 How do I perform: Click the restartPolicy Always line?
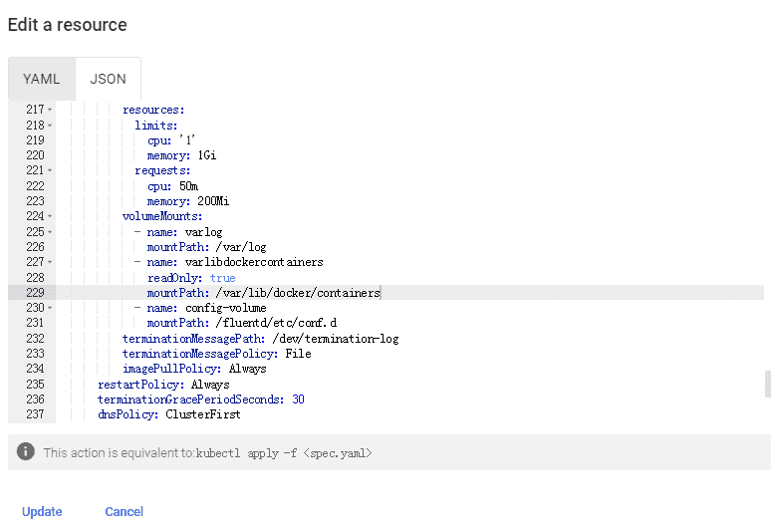coord(163,385)
